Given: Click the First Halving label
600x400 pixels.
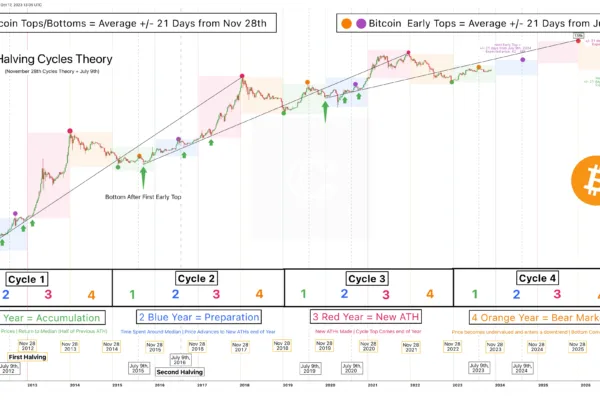Looking at the screenshot, I should (28, 357).
